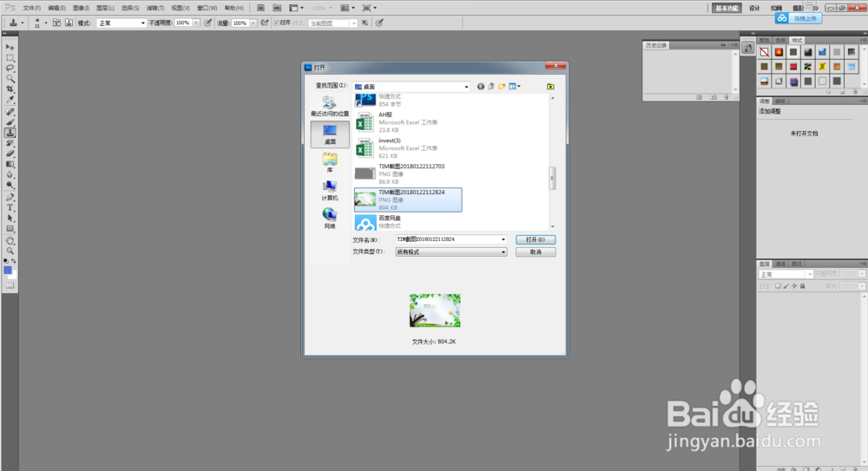868x471 pixels.
Task: Click Baidu cloud upload icon
Action: pyautogui.click(x=782, y=18)
